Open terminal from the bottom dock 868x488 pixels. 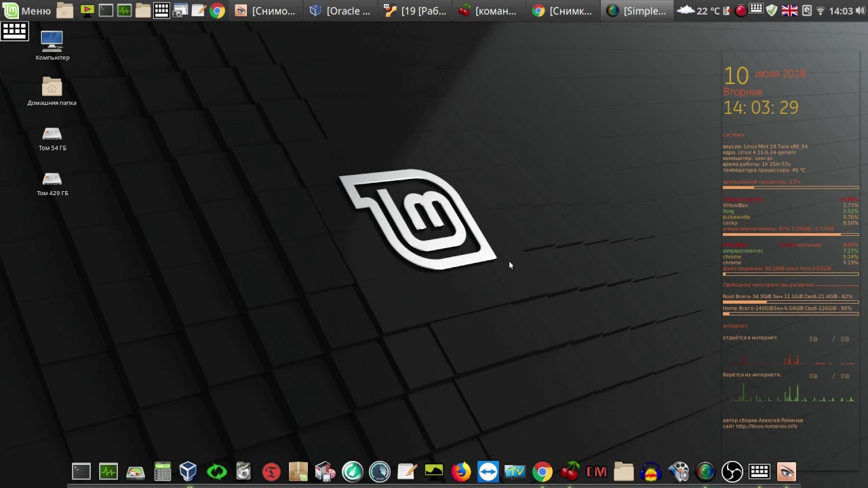coord(81,471)
